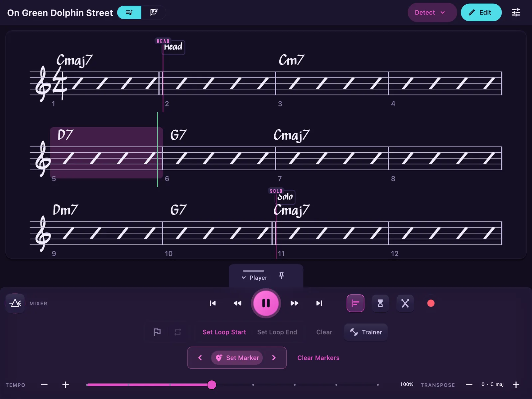The height and width of the screenshot is (399, 532).
Task: Toggle the repeat loop icon
Action: click(178, 332)
